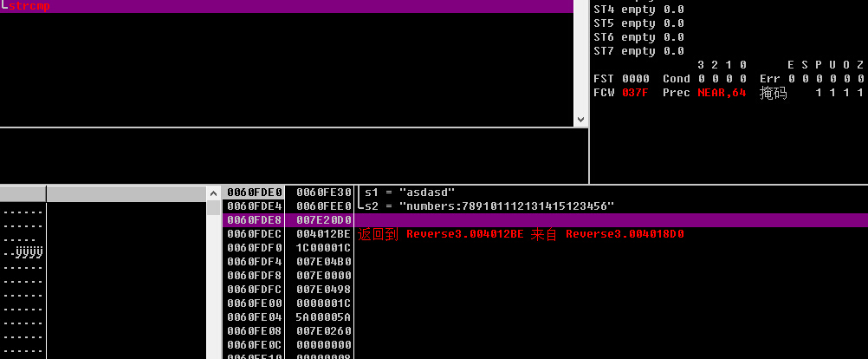
Task: Select the ST7 empty register row
Action: [x=638, y=51]
